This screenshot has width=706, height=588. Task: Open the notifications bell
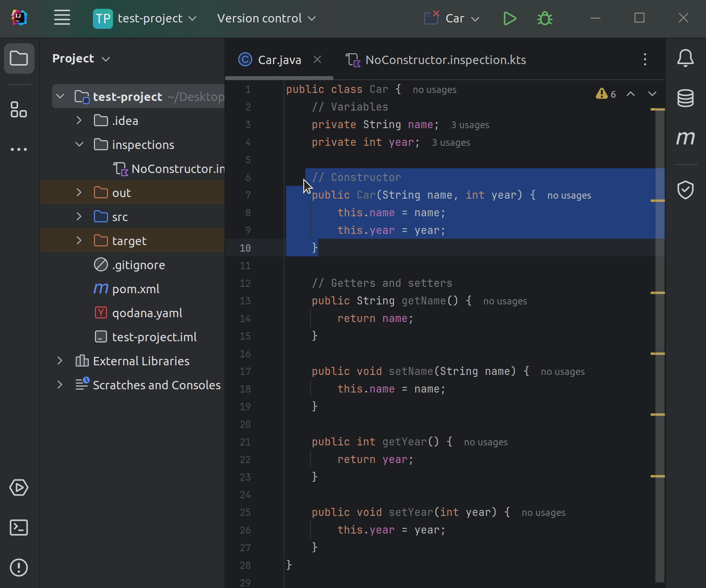pyautogui.click(x=686, y=58)
